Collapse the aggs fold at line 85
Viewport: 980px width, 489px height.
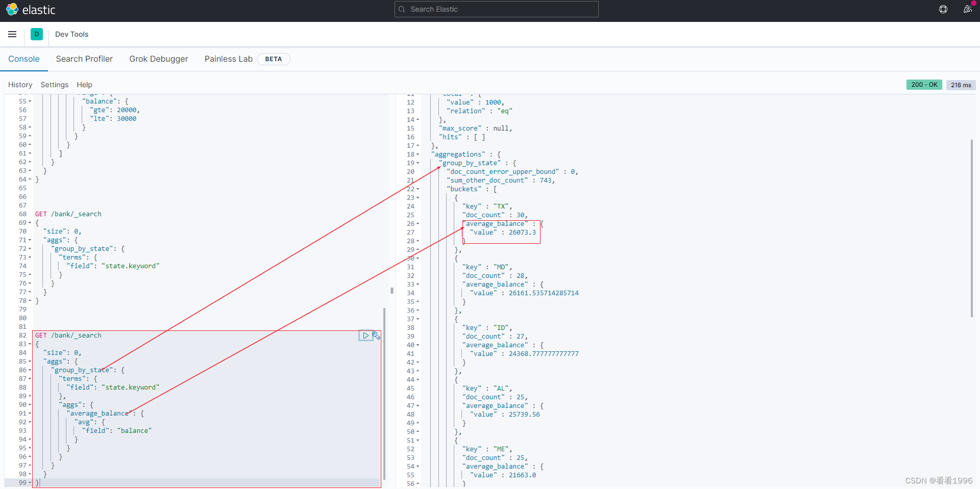(30, 362)
